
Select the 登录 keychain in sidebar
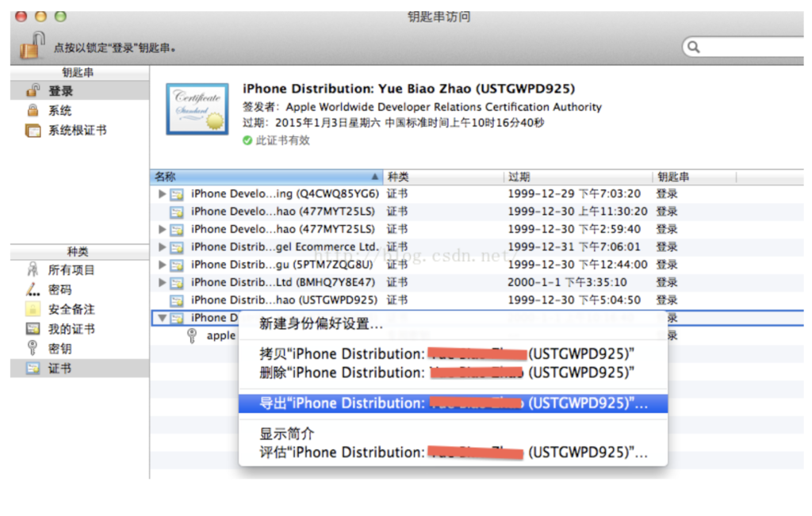coord(80,91)
